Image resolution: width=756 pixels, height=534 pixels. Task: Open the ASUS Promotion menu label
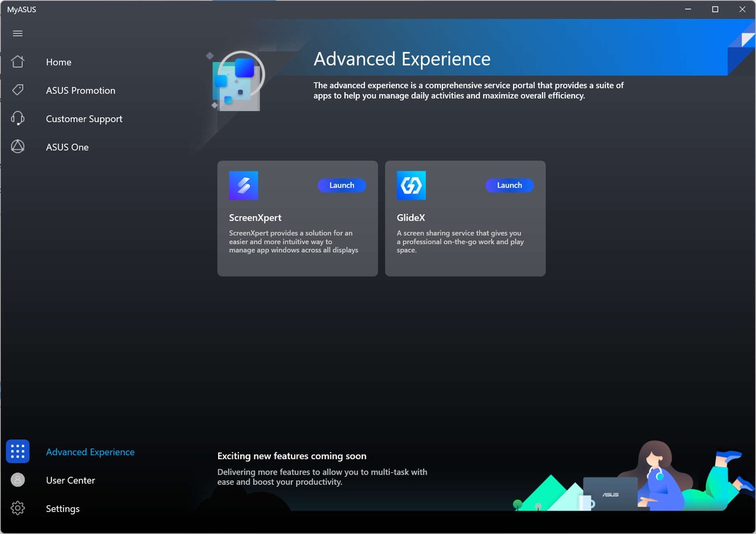[81, 91]
